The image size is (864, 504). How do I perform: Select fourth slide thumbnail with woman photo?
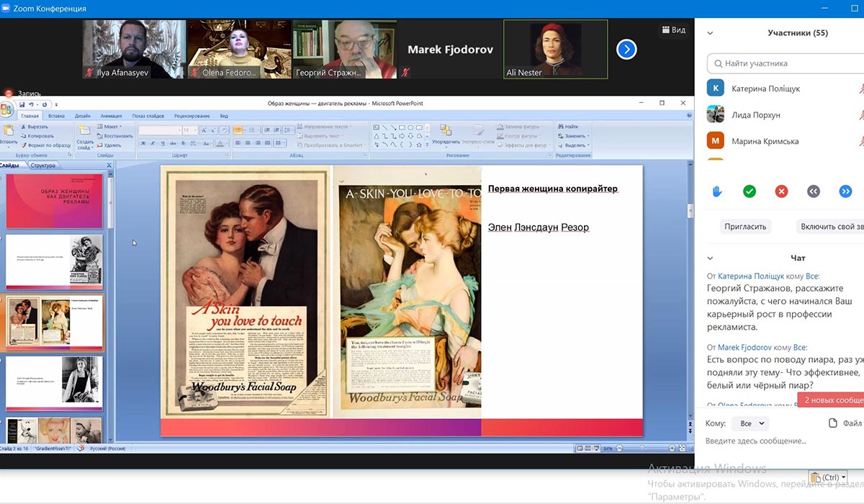pos(55,384)
